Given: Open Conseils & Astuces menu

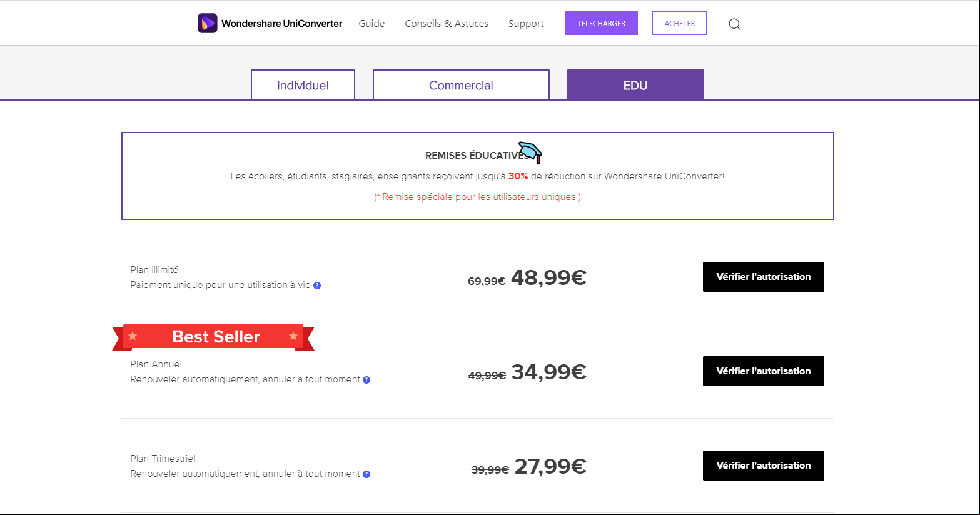Looking at the screenshot, I should pos(447,24).
